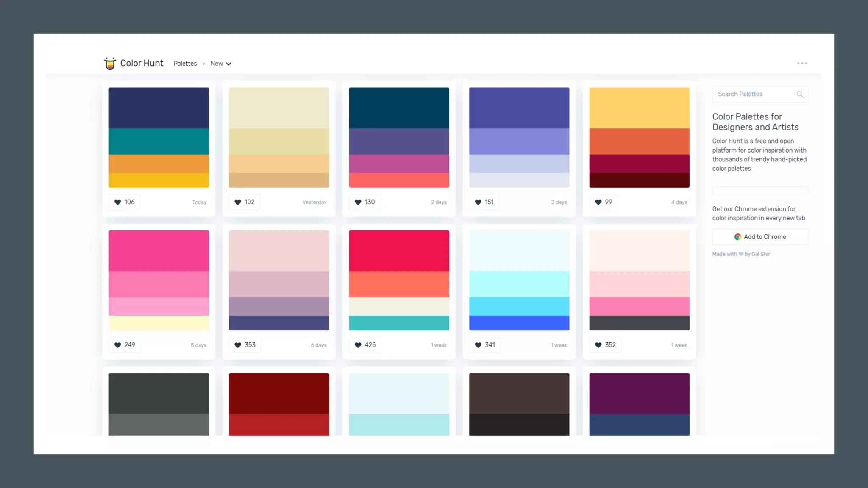Click the heart icon on the palette with 341 likes

tap(478, 345)
